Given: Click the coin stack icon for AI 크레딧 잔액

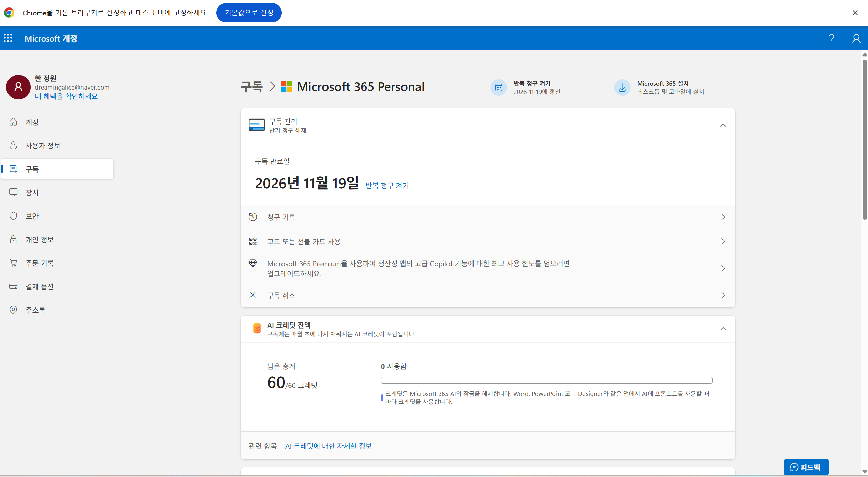Looking at the screenshot, I should [257, 328].
